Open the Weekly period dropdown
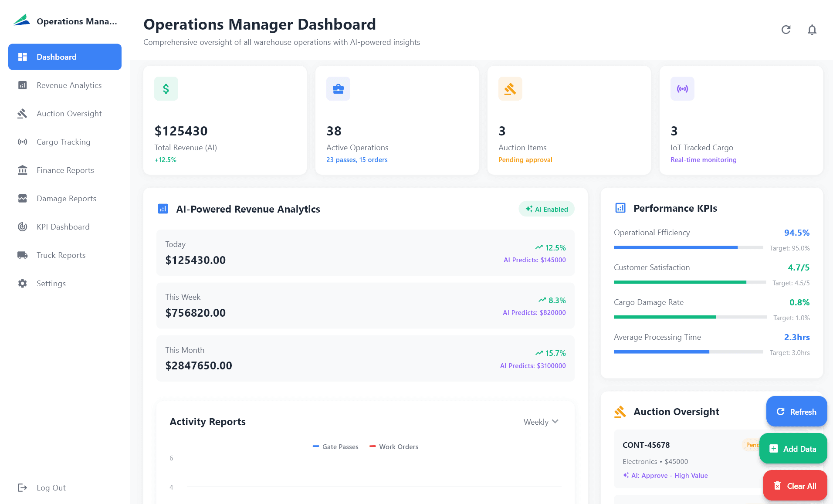The image size is (833, 504). pyautogui.click(x=540, y=422)
